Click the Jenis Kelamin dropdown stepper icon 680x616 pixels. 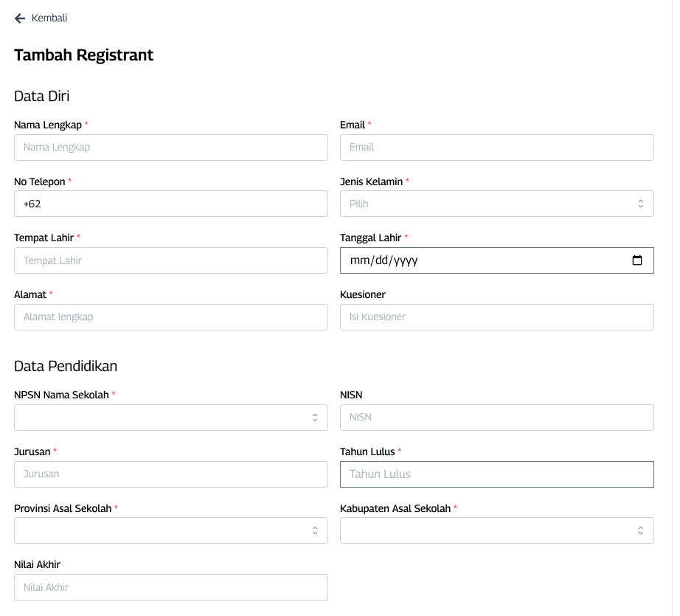click(640, 203)
